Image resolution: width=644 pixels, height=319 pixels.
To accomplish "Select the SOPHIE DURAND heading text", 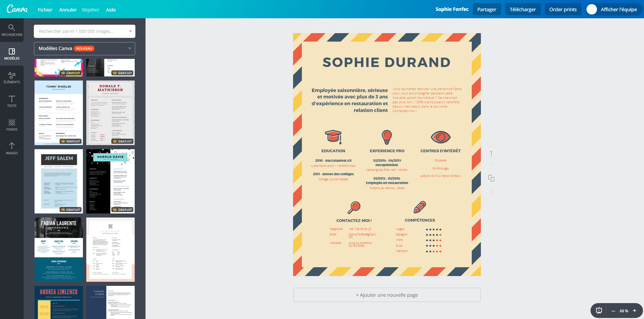I will 387,62.
